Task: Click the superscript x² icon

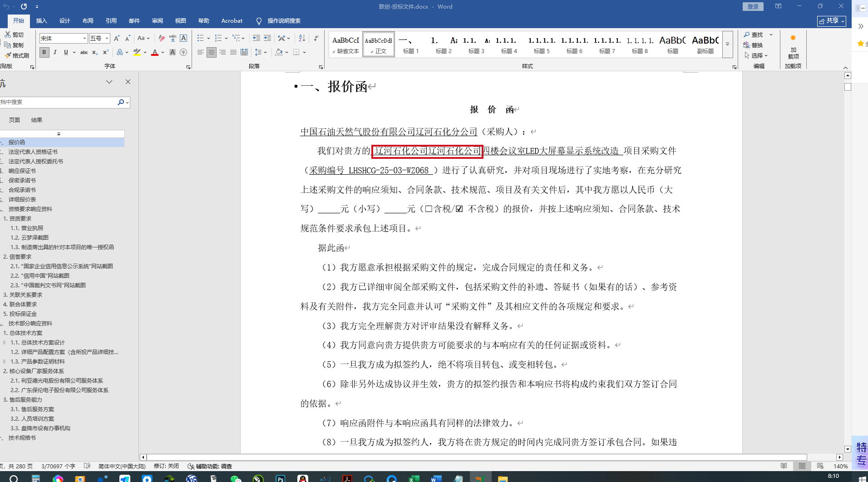Action: (106, 53)
